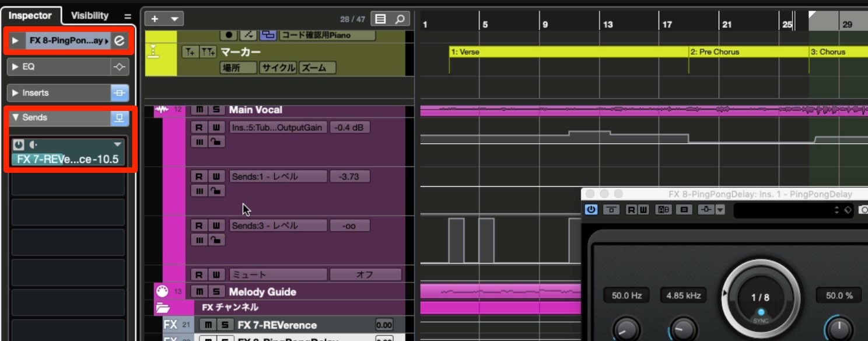Open the inspector setup menu icon

click(x=128, y=16)
